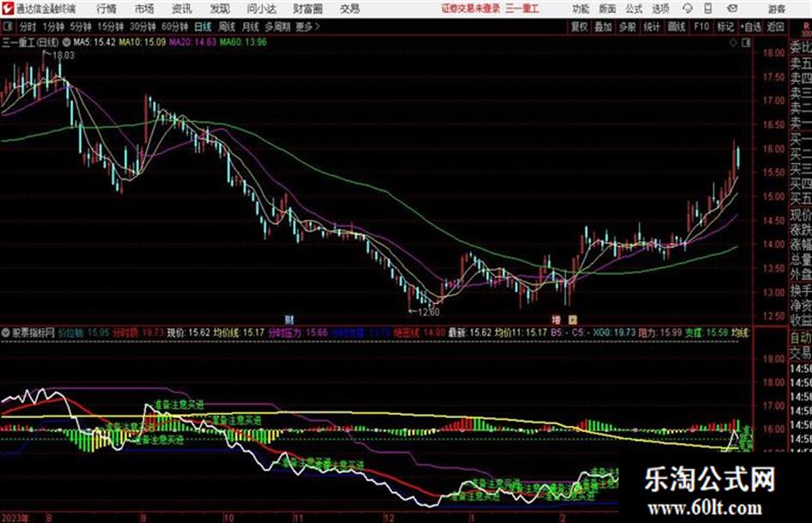Toggle the side panel icon at chart top-right

[x=746, y=43]
